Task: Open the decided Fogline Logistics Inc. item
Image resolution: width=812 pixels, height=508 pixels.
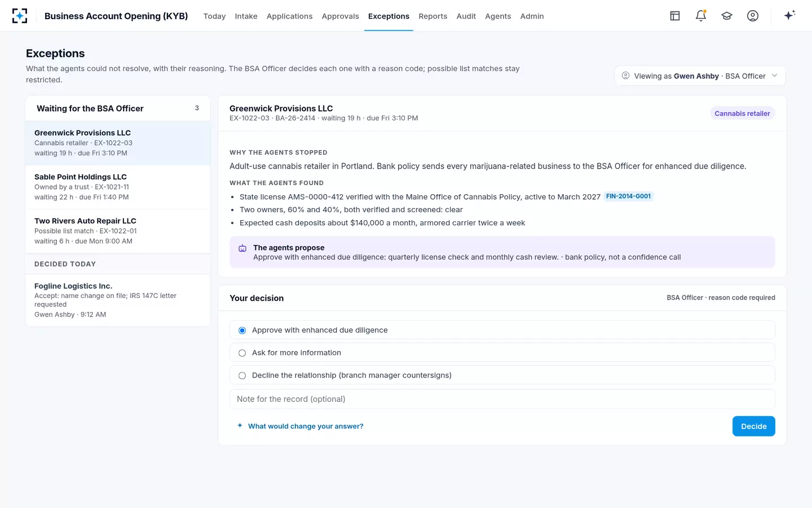Action: point(118,300)
